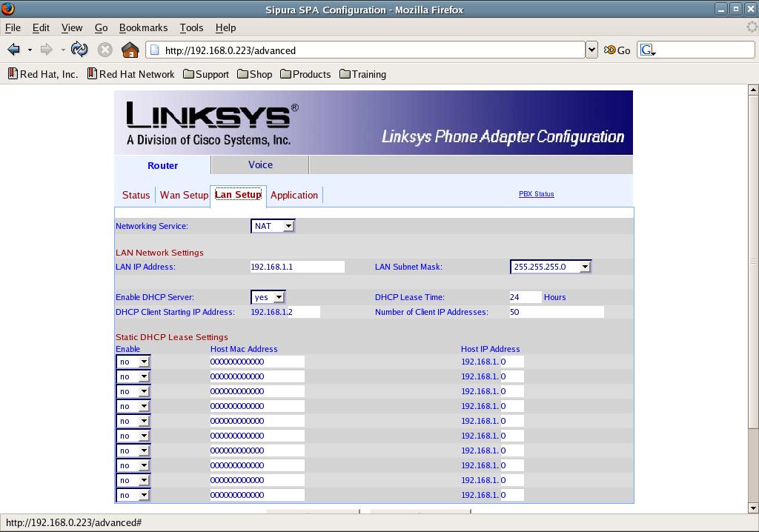Switch to the Voice tab
759x532 pixels.
260,164
